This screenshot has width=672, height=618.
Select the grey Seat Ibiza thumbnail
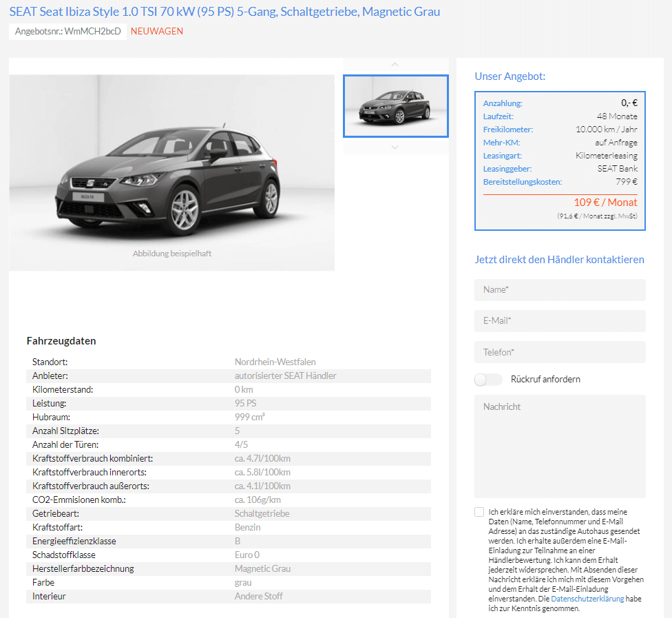click(x=396, y=106)
